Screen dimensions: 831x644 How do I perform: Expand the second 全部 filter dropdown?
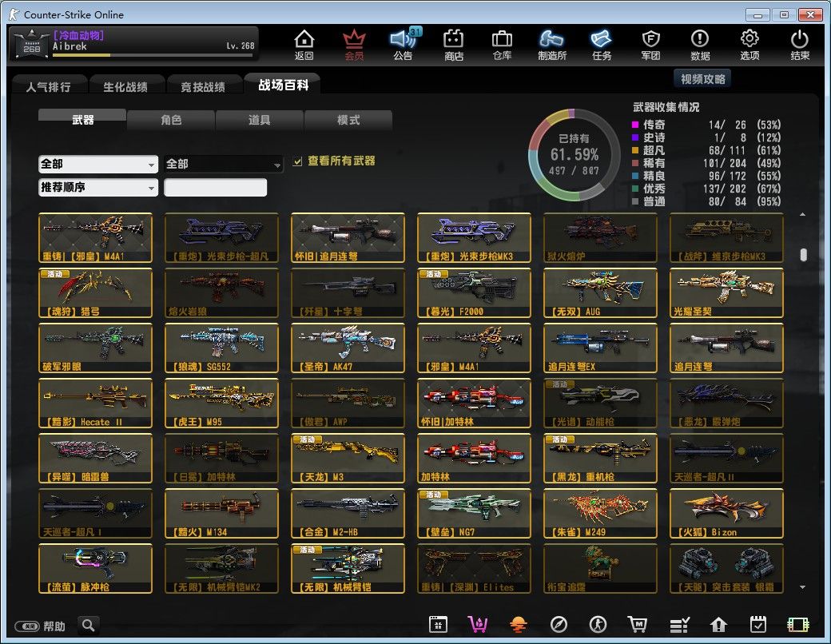[224, 164]
